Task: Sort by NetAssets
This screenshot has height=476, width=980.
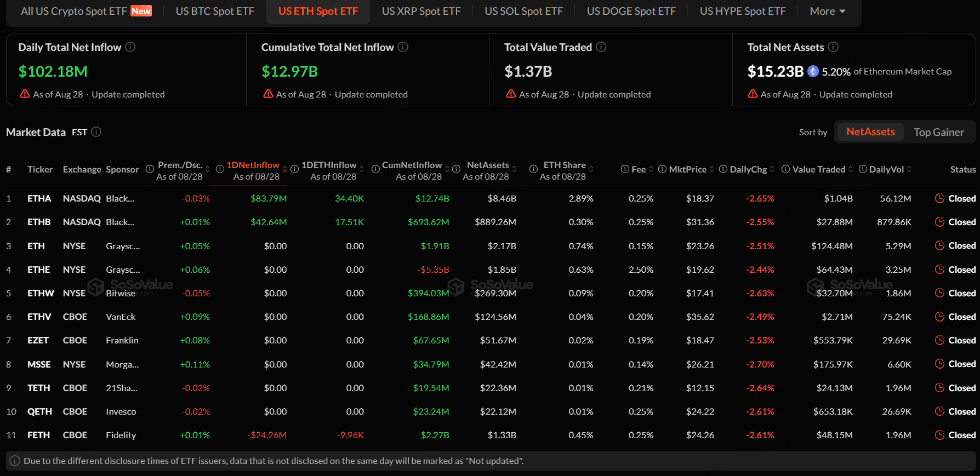Action: pyautogui.click(x=870, y=131)
